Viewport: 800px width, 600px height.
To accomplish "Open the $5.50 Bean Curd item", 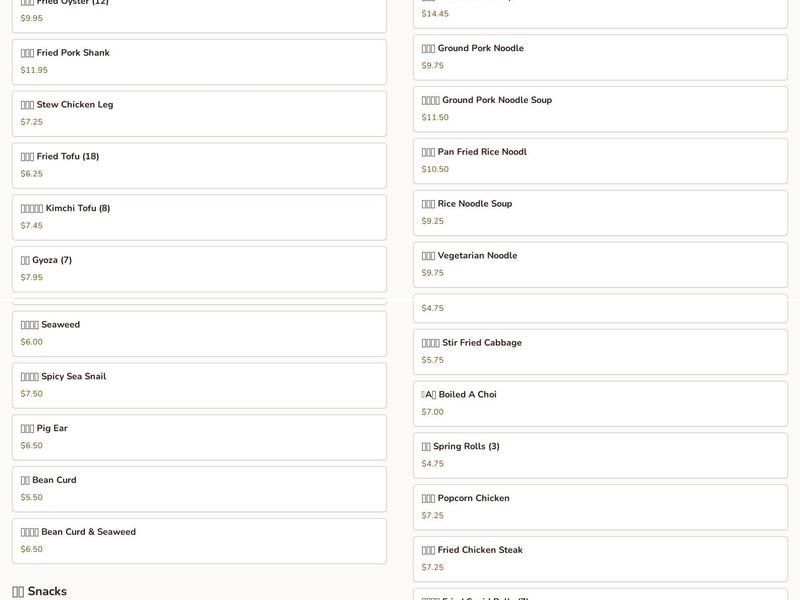I will tap(199, 489).
